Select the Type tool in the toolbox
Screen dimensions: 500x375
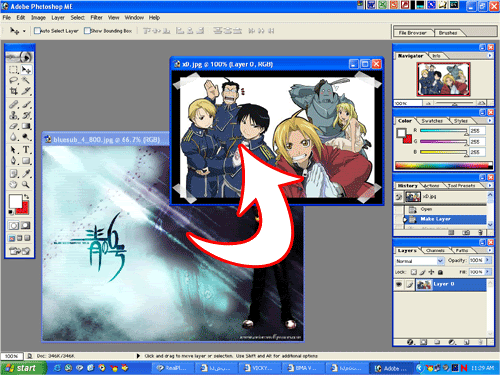(x=26, y=150)
